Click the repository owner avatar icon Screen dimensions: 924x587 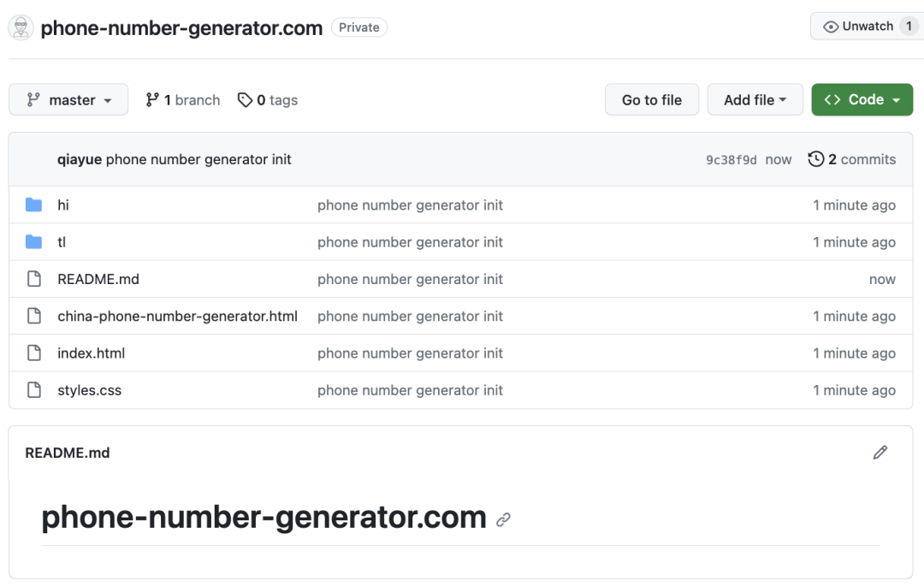point(21,27)
